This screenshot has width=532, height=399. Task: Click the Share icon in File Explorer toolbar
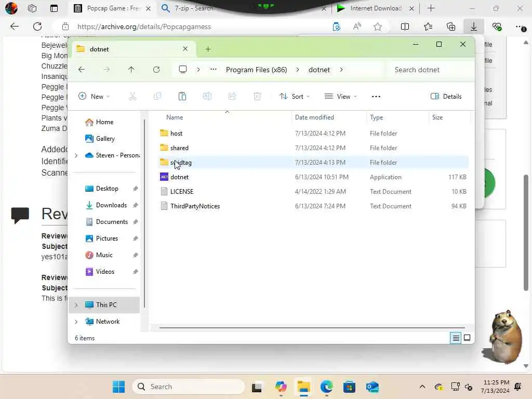(232, 96)
